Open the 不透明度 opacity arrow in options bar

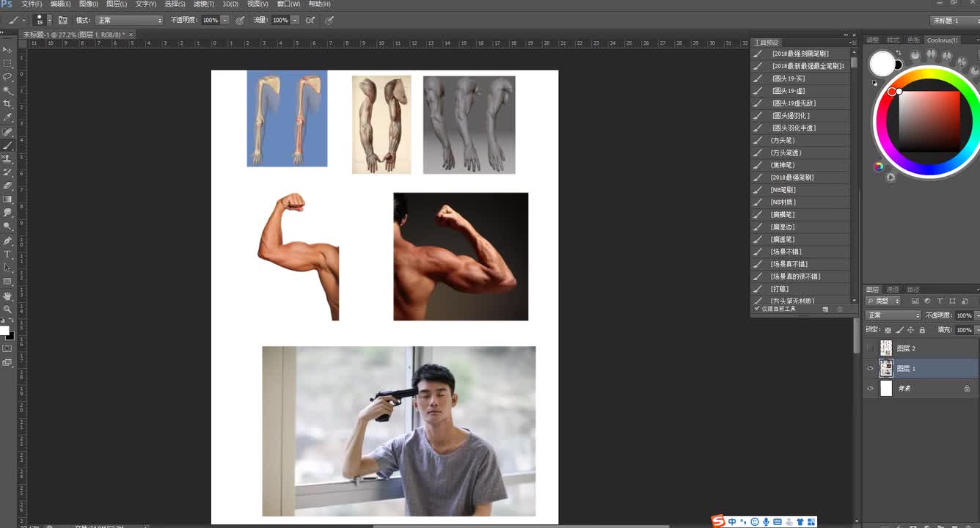pyautogui.click(x=224, y=21)
